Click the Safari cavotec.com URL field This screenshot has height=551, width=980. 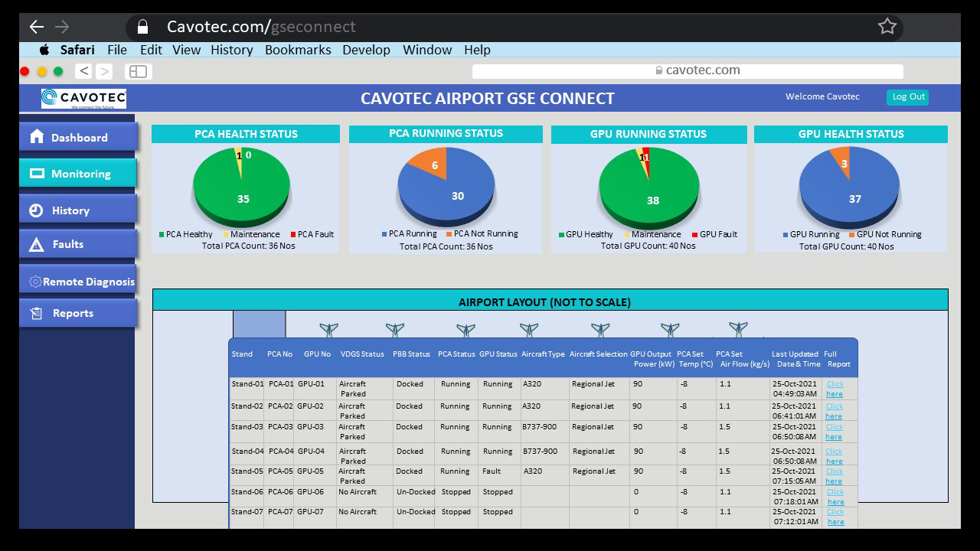688,70
